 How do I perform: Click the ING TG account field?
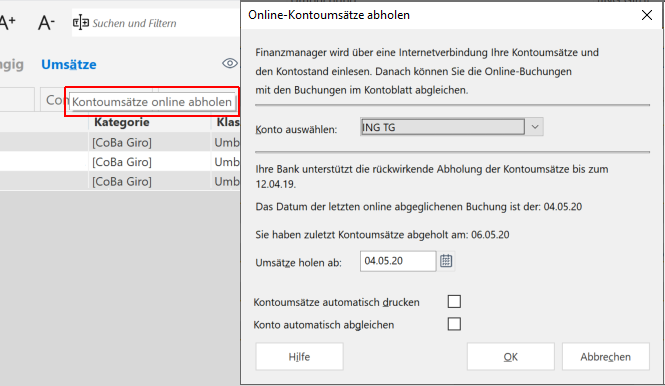pyautogui.click(x=442, y=127)
